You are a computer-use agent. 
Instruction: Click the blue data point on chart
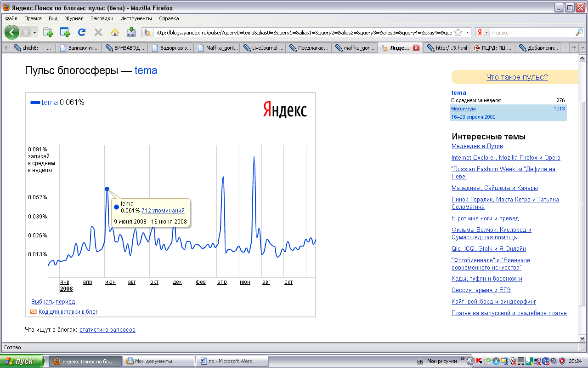click(x=107, y=189)
